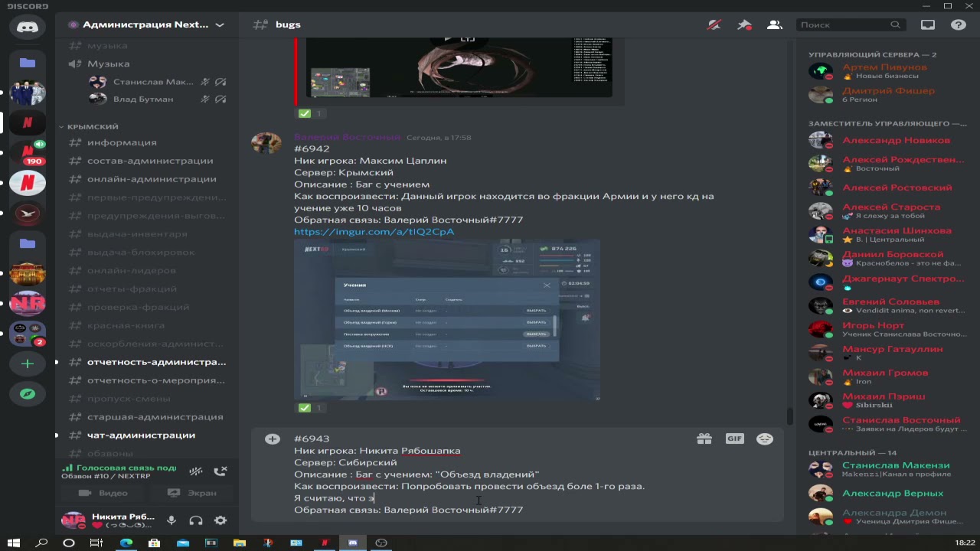This screenshot has height=551, width=980.
Task: Toggle microphone mute in user panel
Action: [x=171, y=520]
